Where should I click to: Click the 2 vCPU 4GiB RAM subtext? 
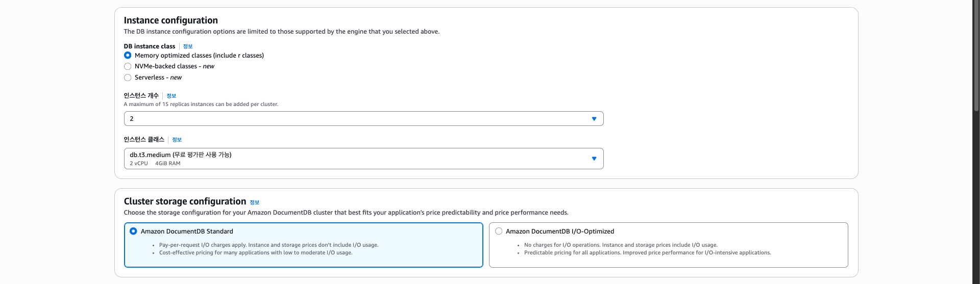155,164
